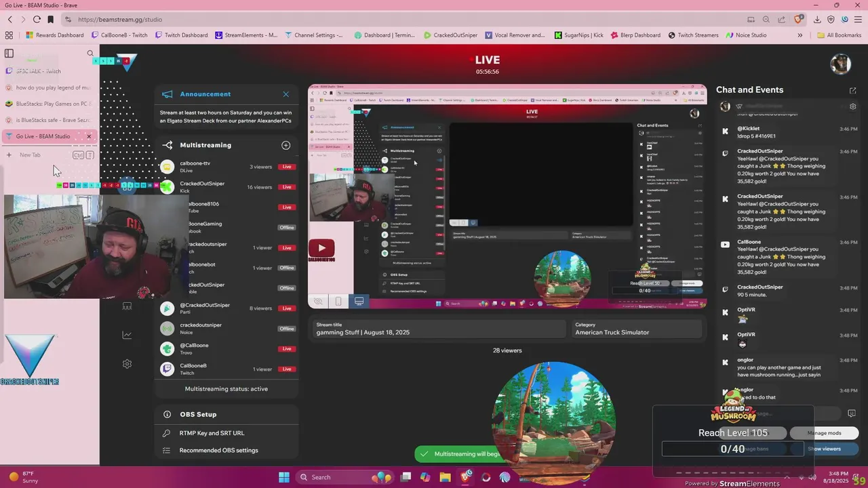The width and height of the screenshot is (868, 488).
Task: Select the CrackedOutSniper Kick destination row
Action: pos(226,187)
